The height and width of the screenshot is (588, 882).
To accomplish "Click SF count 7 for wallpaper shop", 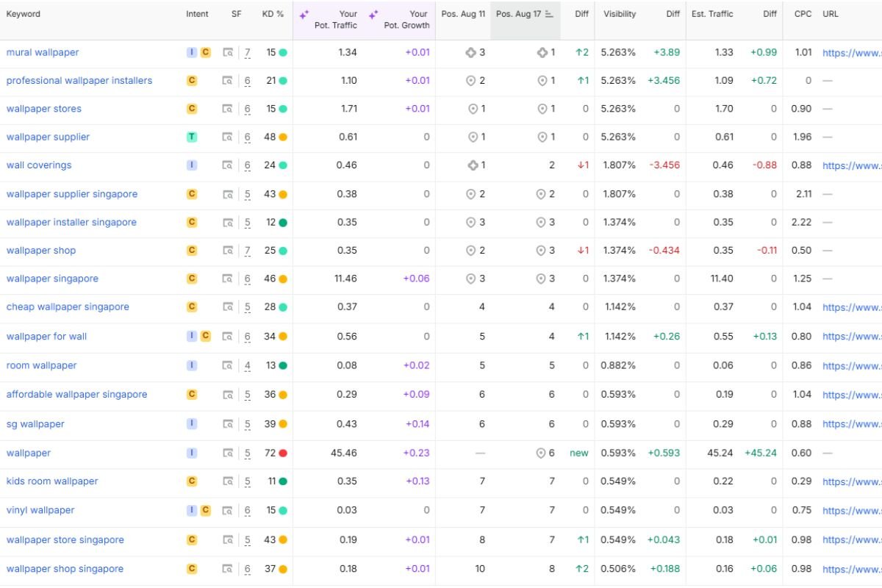I will (248, 251).
